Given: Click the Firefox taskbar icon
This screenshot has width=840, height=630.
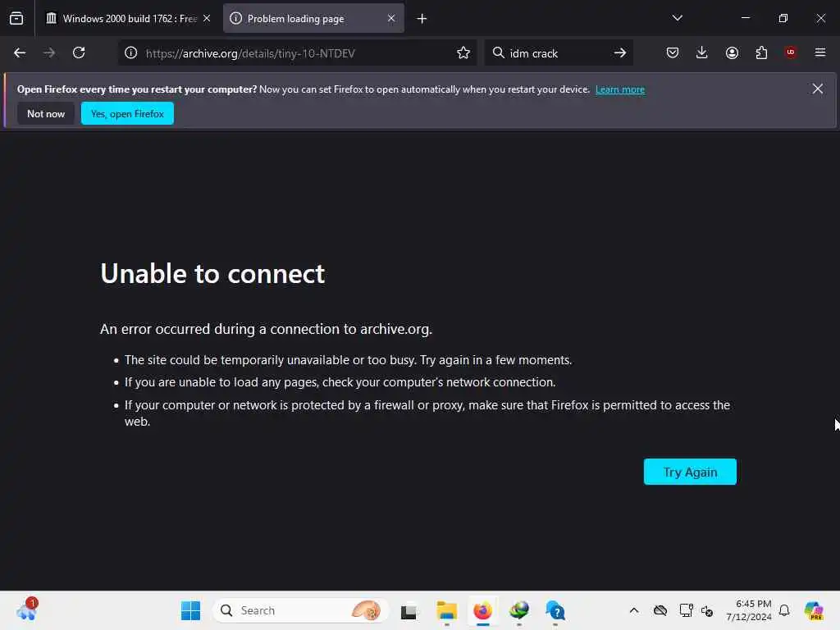Looking at the screenshot, I should coord(482,610).
